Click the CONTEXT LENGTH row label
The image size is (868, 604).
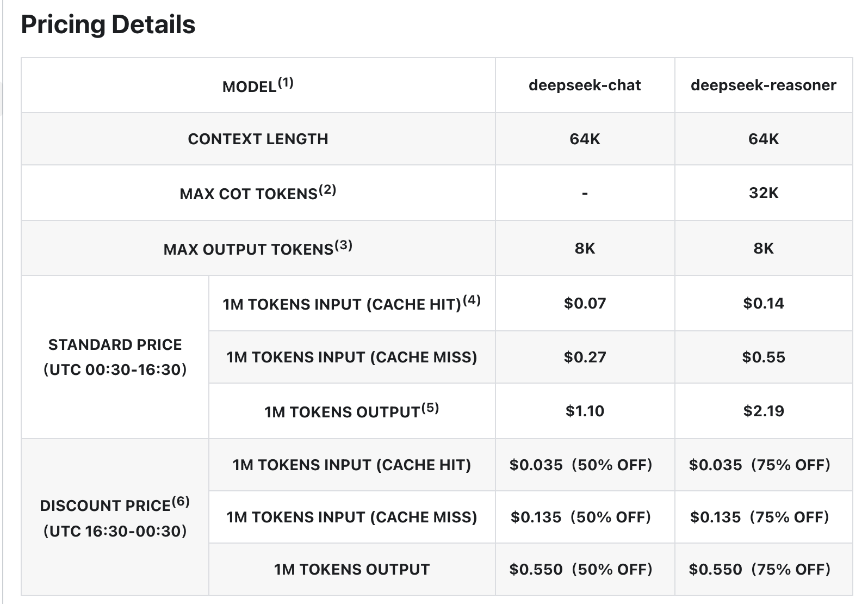coord(258,139)
